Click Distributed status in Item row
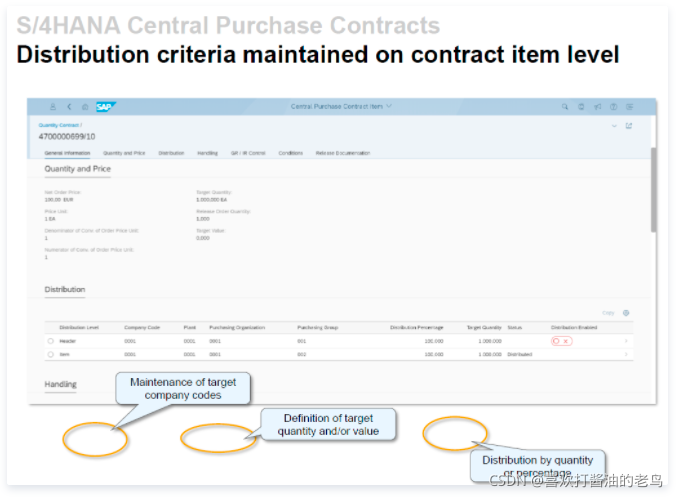 coord(520,354)
